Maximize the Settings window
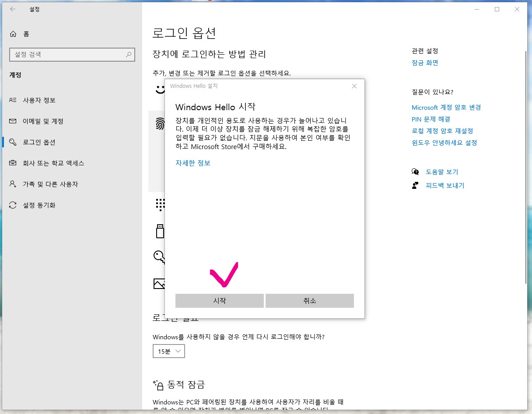The image size is (532, 414). pos(497,9)
